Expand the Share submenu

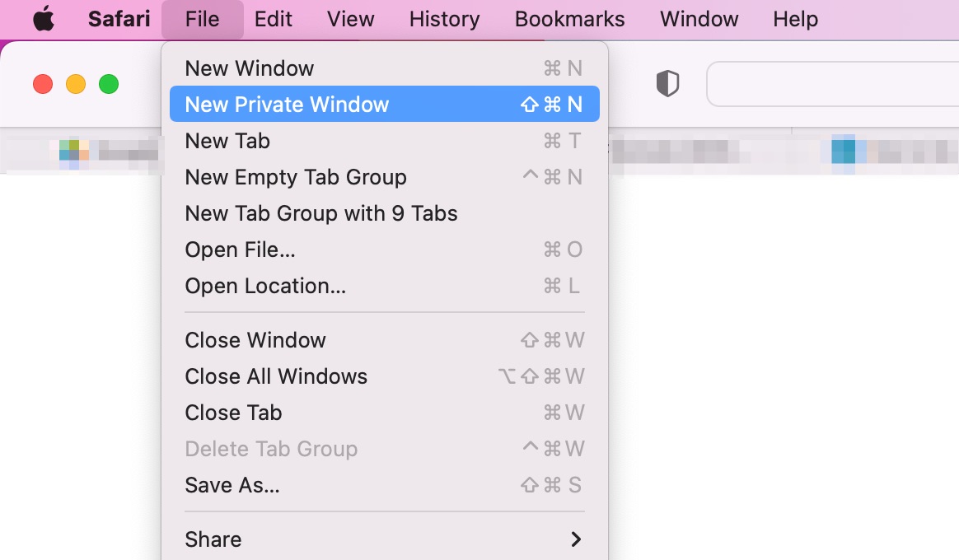click(x=384, y=539)
